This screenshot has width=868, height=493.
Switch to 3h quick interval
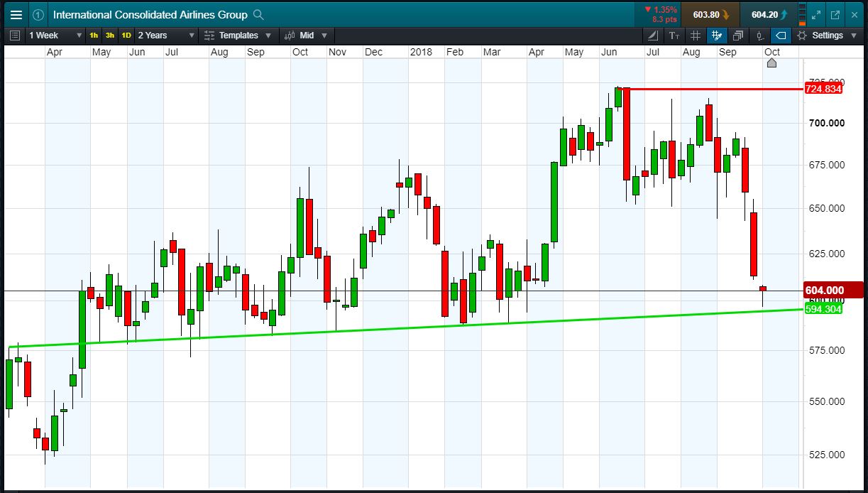pyautogui.click(x=110, y=36)
